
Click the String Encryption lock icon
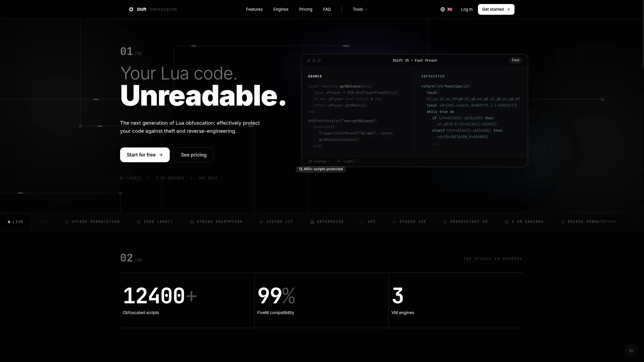pos(192,222)
